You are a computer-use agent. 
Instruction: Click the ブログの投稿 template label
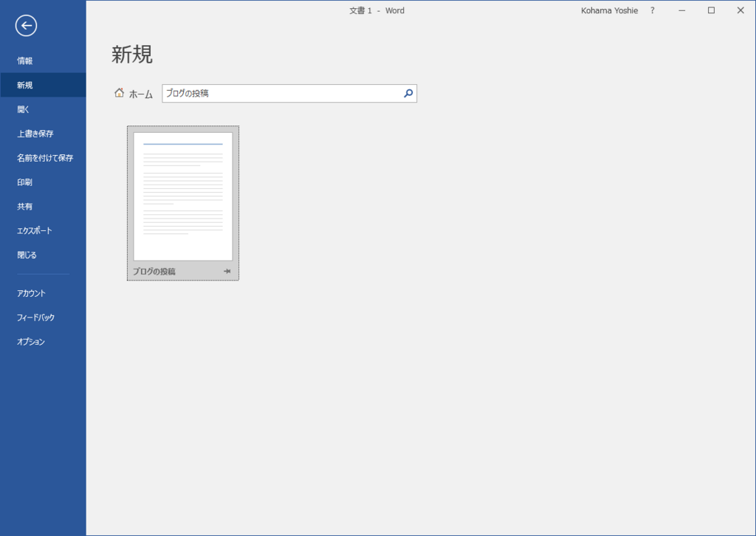click(x=154, y=272)
